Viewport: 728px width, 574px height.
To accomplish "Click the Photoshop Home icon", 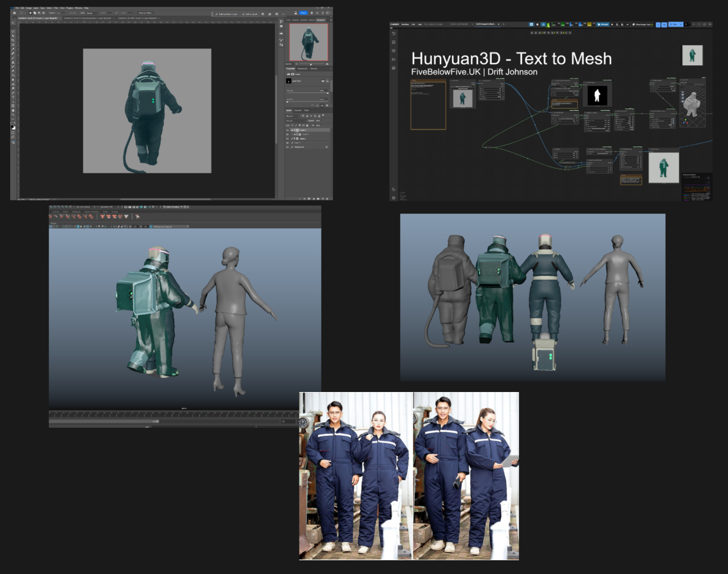I will [x=14, y=13].
